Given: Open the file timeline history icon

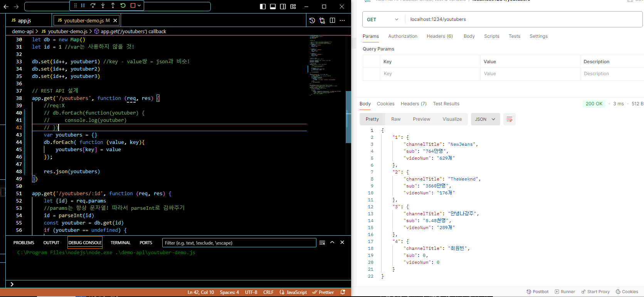Looking at the screenshot, I should [x=312, y=20].
